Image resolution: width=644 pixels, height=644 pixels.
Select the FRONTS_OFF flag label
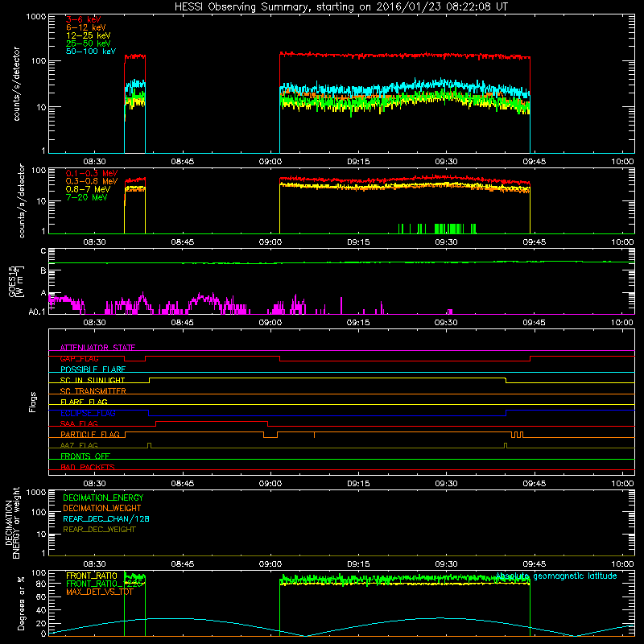coord(85,456)
